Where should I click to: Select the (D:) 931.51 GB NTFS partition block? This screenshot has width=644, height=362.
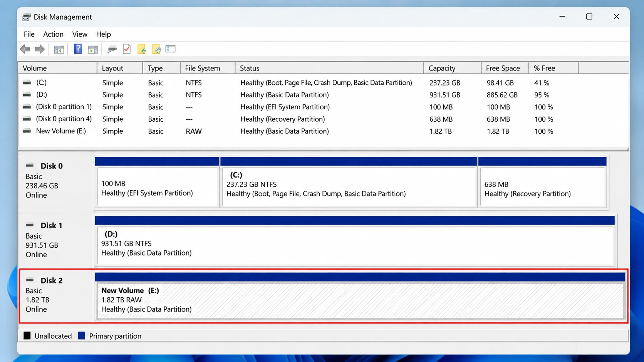point(355,241)
